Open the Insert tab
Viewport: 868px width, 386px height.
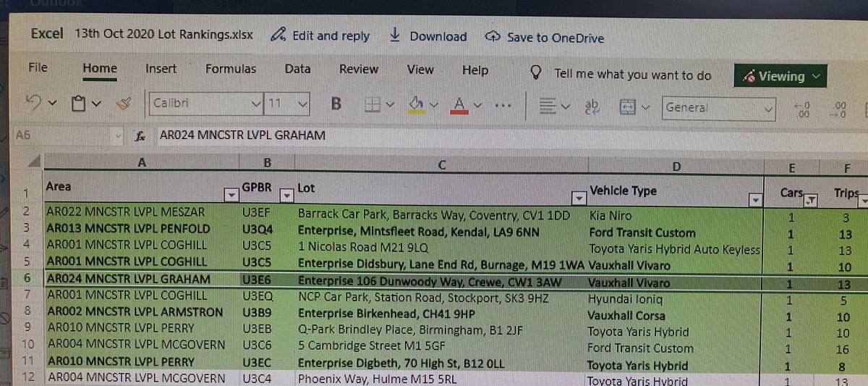tap(161, 69)
